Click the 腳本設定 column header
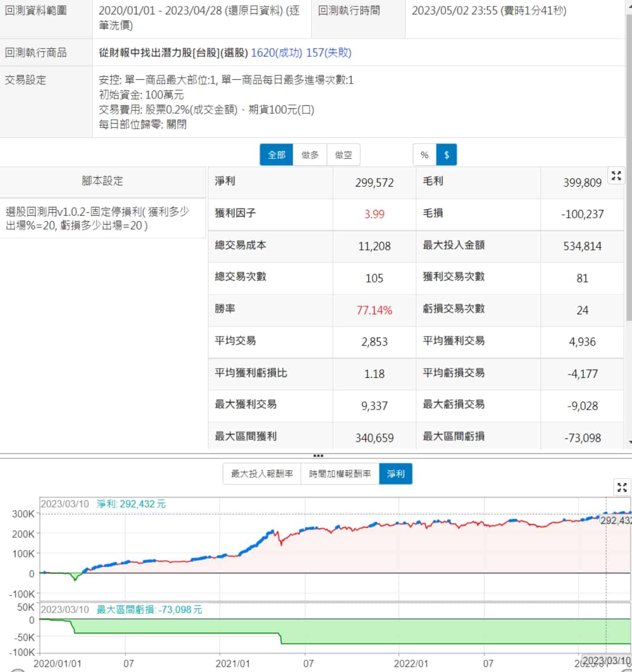 (102, 181)
